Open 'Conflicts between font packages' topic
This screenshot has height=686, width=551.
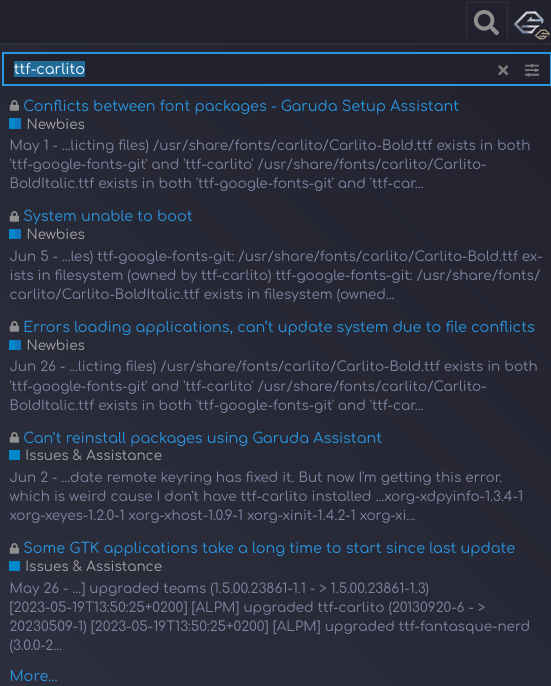(x=241, y=106)
